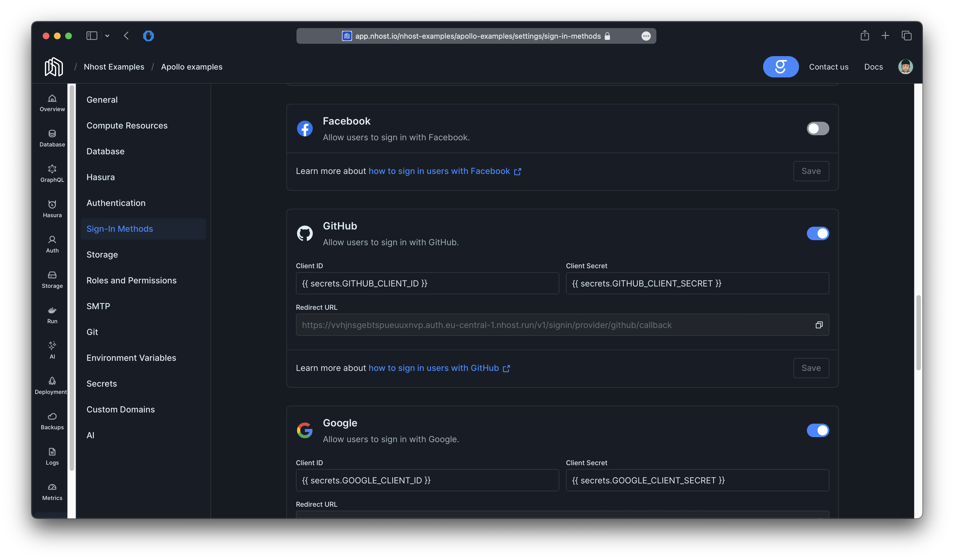Screen dimensions: 954x560
Task: Go to Nhost Examples breadcrumb
Action: point(114,66)
